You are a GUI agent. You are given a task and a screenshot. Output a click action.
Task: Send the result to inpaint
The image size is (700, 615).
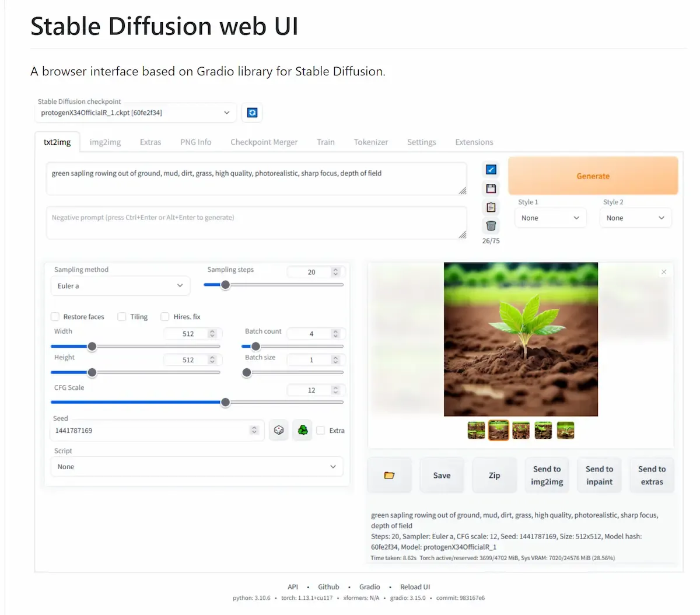(x=599, y=475)
